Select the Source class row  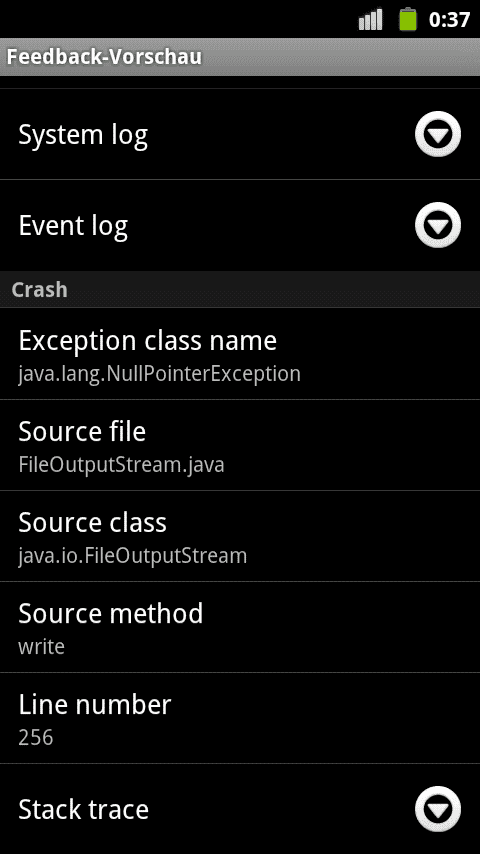240,536
